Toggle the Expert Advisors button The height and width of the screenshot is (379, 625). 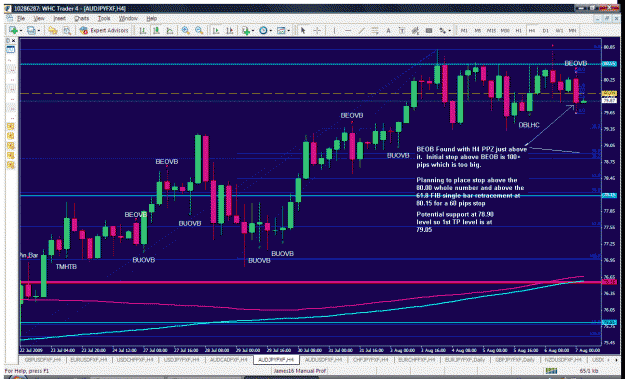coord(104,31)
